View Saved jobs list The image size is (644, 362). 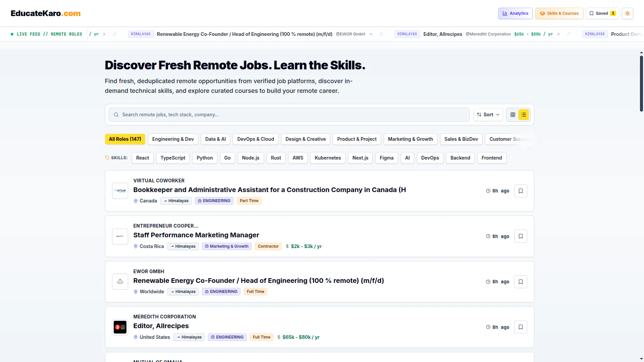click(x=602, y=13)
